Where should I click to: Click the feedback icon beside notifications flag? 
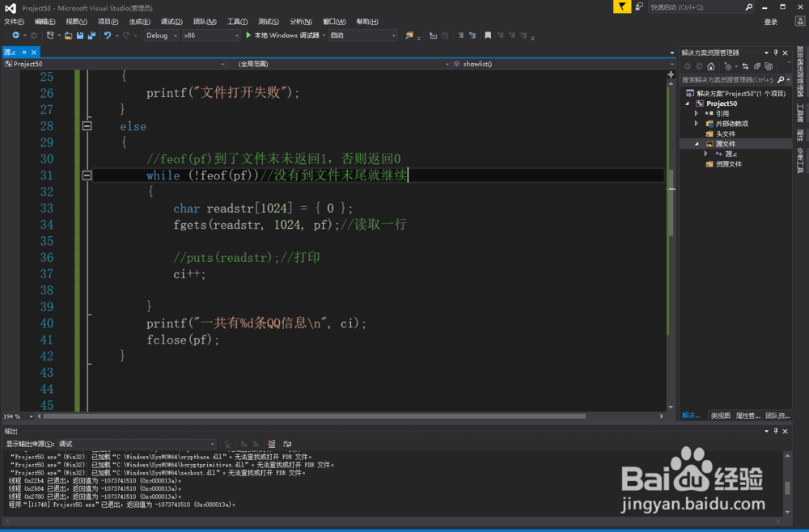pyautogui.click(x=639, y=6)
